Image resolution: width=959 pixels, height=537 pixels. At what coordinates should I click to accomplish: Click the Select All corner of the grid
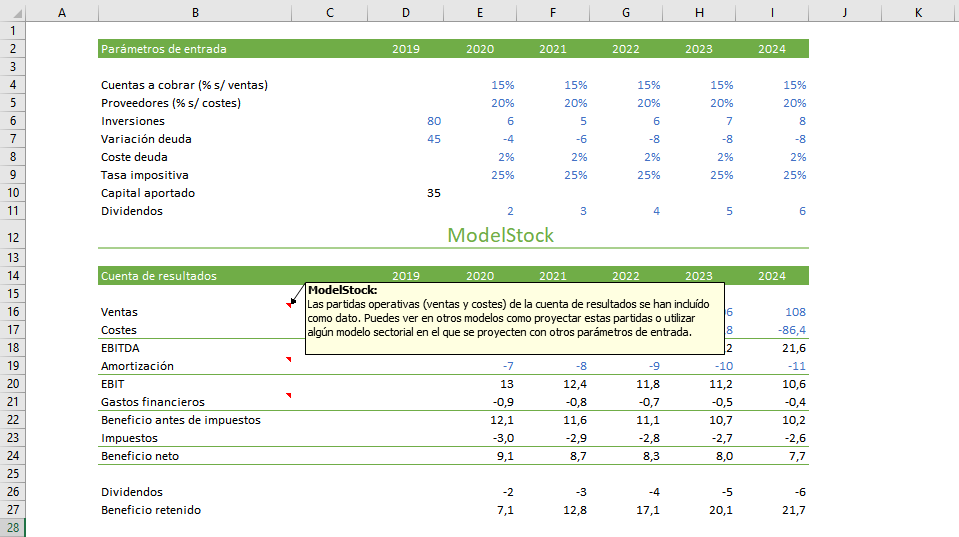pyautogui.click(x=12, y=12)
